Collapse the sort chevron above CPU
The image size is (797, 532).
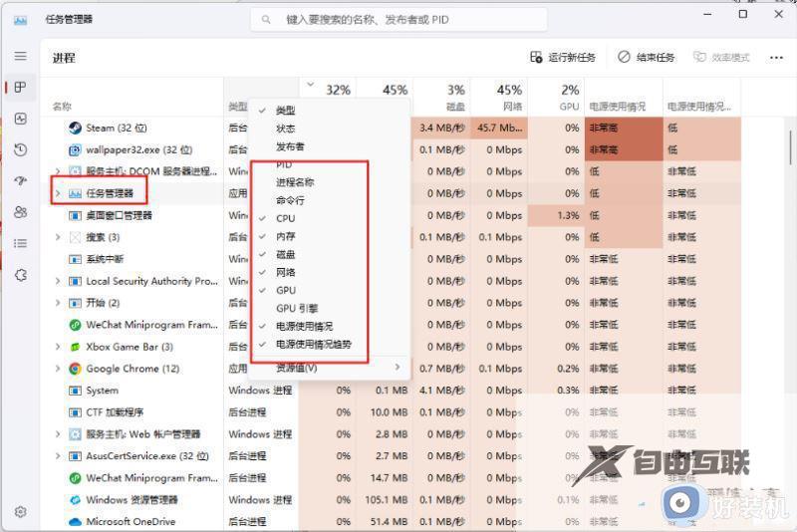(311, 85)
